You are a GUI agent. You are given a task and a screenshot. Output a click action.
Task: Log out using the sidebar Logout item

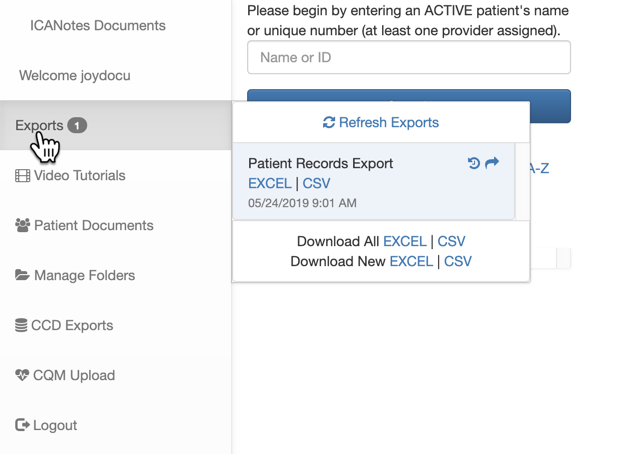(46, 425)
